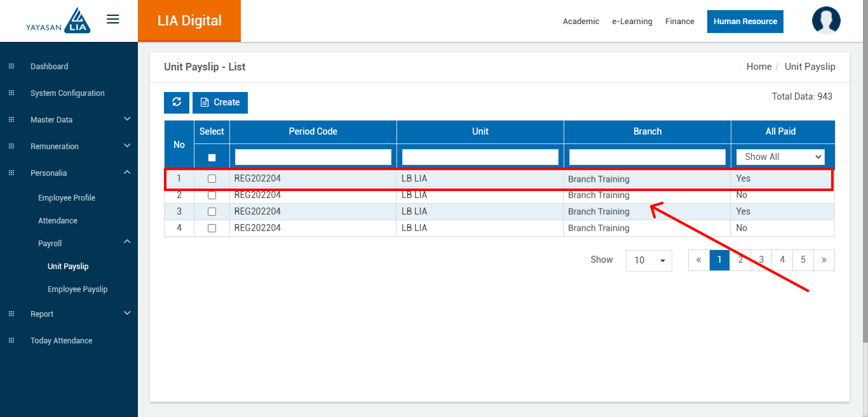Click the Dashboard grid icon in sidebar

coord(11,67)
